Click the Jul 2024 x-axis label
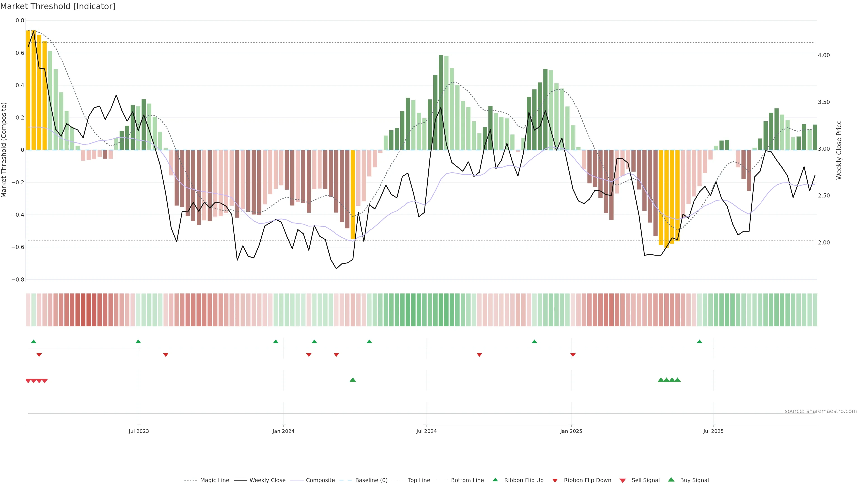The width and height of the screenshot is (868, 488). [426, 431]
